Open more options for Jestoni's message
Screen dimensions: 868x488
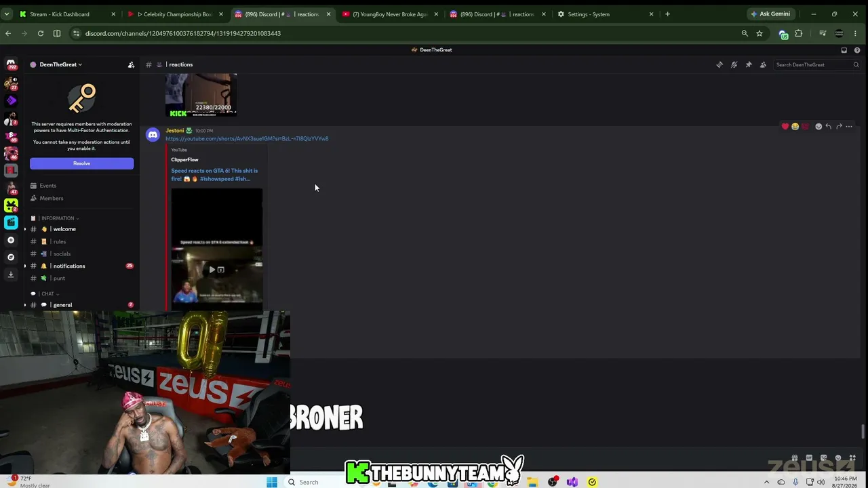(x=849, y=127)
